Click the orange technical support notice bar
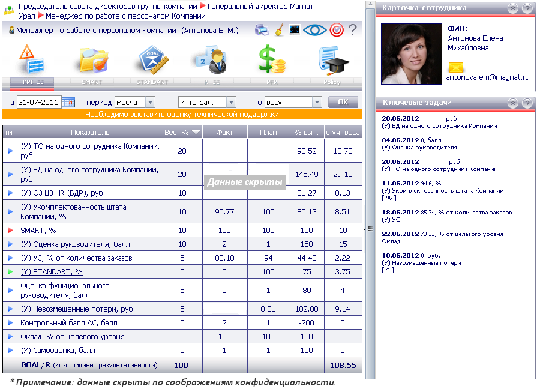This screenshot has height=392, width=537. [x=182, y=115]
